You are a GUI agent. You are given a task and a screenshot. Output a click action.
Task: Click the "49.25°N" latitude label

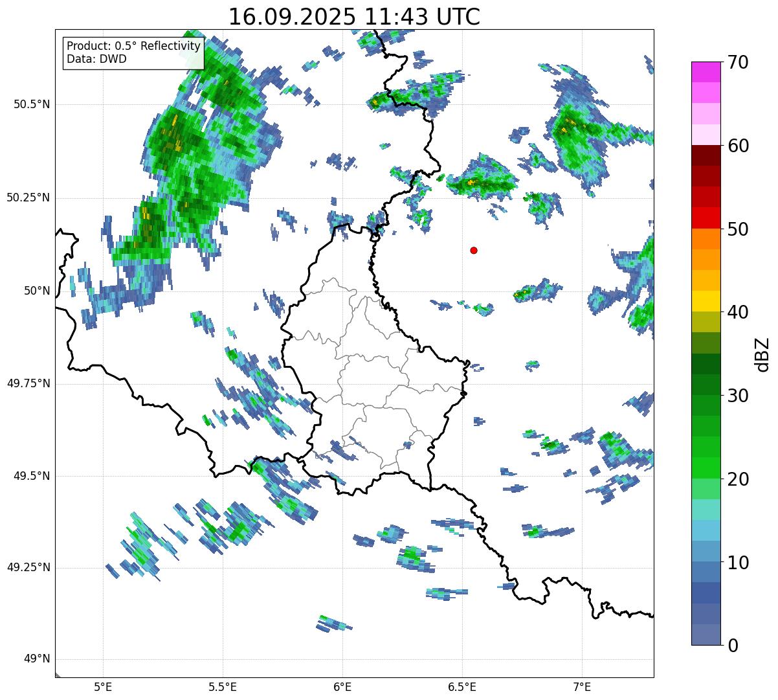point(28,567)
